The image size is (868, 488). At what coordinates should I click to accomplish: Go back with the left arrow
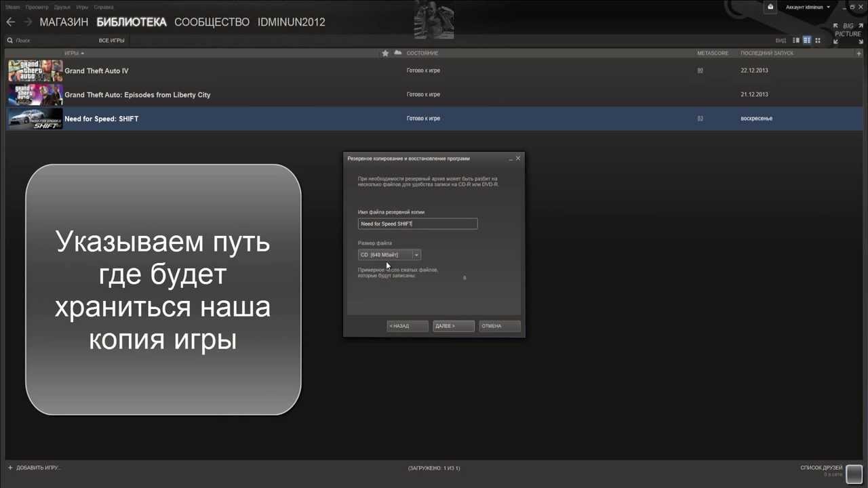10,22
